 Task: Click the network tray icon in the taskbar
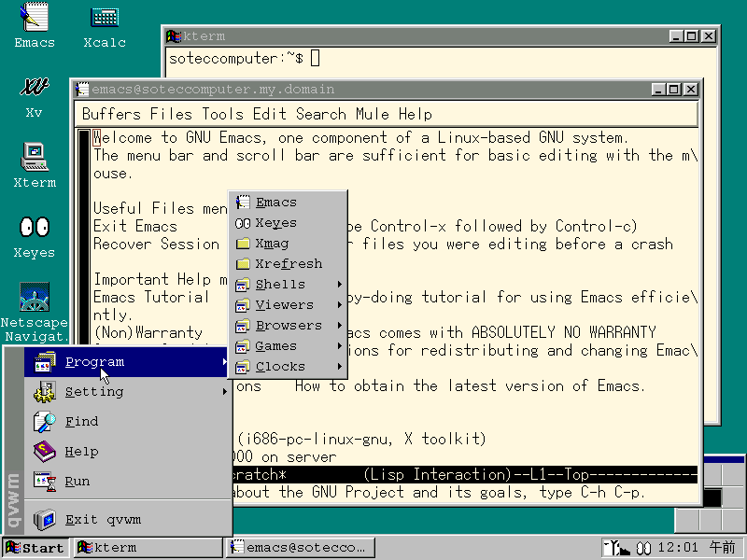(x=617, y=548)
